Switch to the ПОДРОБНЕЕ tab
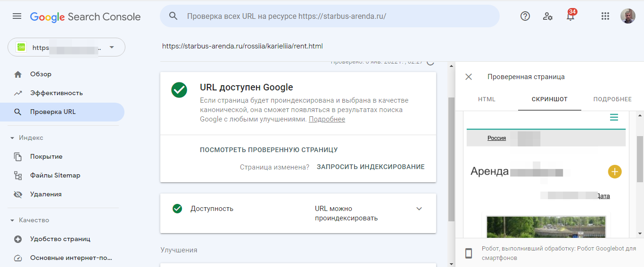This screenshot has height=267, width=644. 612,99
